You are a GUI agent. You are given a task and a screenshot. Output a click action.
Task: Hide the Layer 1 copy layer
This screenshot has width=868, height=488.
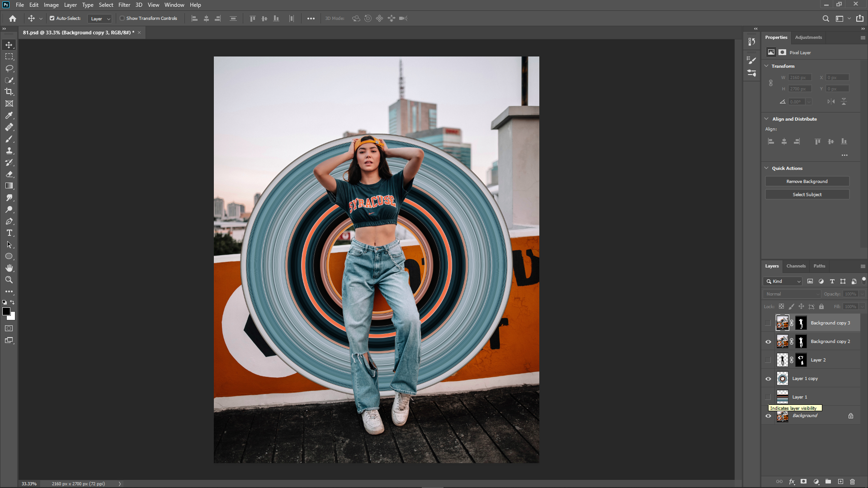point(768,379)
